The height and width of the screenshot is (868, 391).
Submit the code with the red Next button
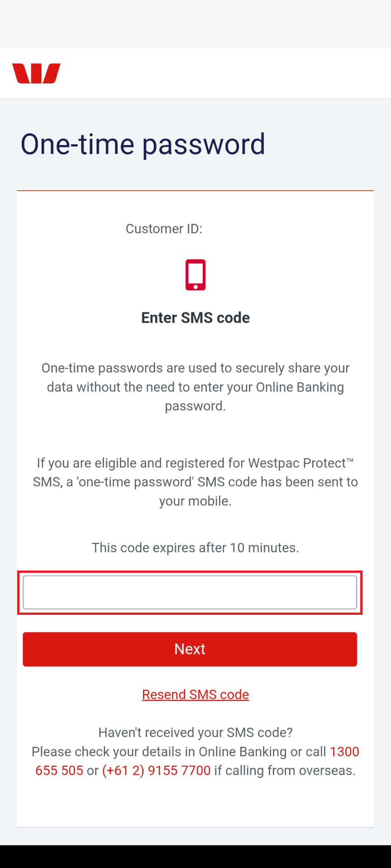pos(190,649)
